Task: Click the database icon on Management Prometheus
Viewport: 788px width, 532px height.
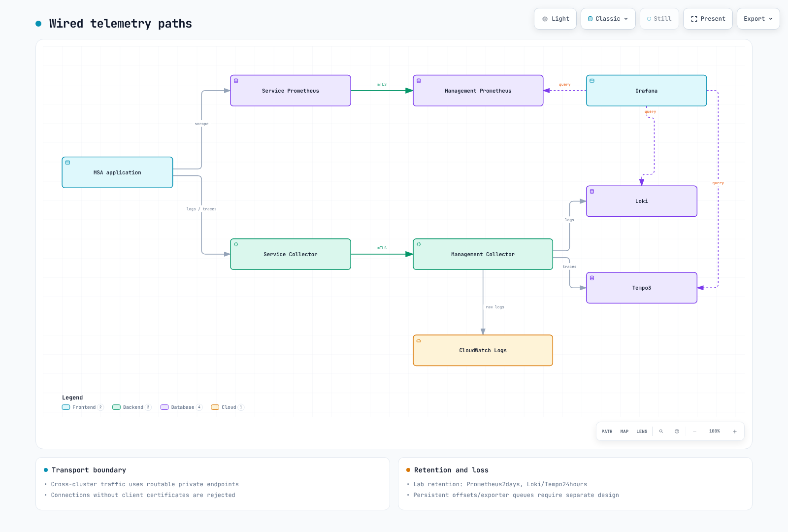Action: 419,81
